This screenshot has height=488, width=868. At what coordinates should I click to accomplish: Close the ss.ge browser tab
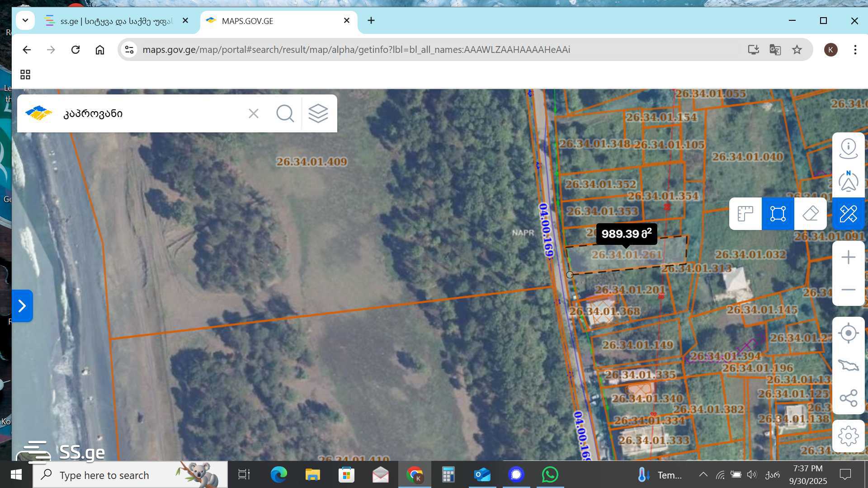[x=185, y=21]
